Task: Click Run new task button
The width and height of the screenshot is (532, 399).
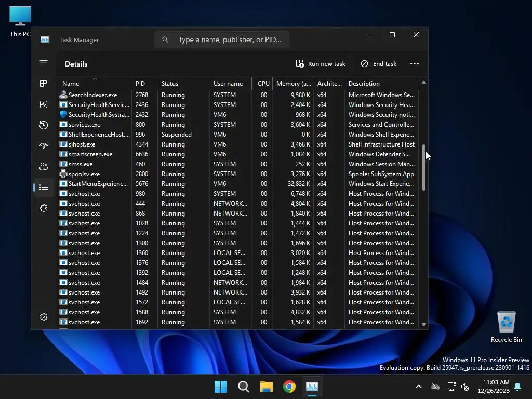Action: pos(321,64)
